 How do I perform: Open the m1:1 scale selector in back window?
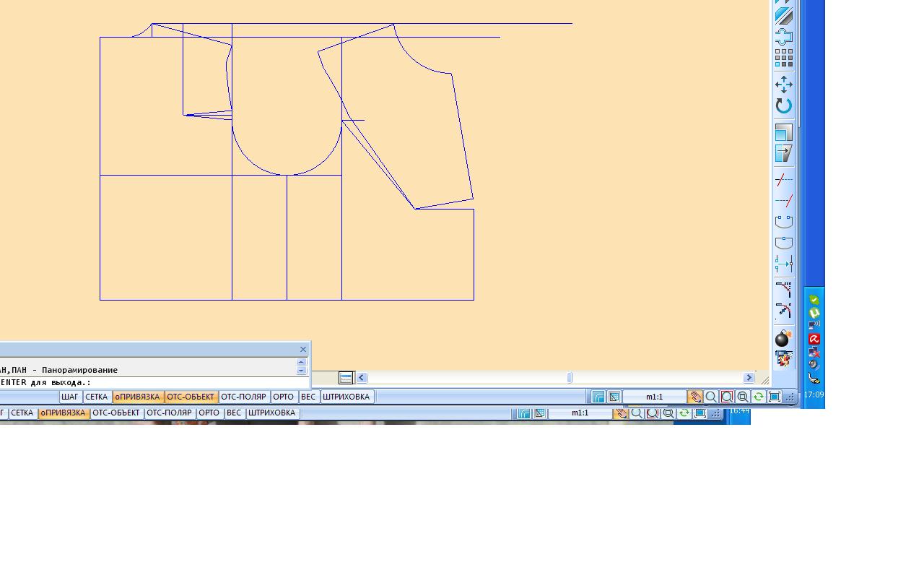[x=580, y=413]
